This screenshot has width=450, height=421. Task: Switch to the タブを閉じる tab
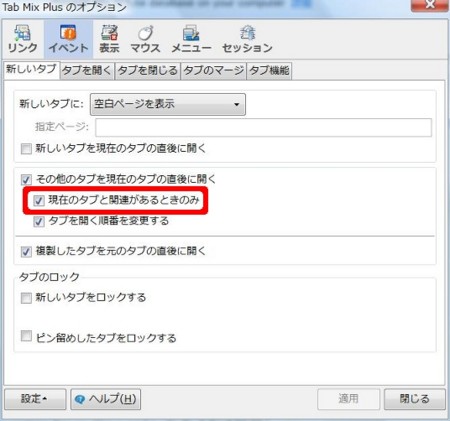(x=148, y=71)
